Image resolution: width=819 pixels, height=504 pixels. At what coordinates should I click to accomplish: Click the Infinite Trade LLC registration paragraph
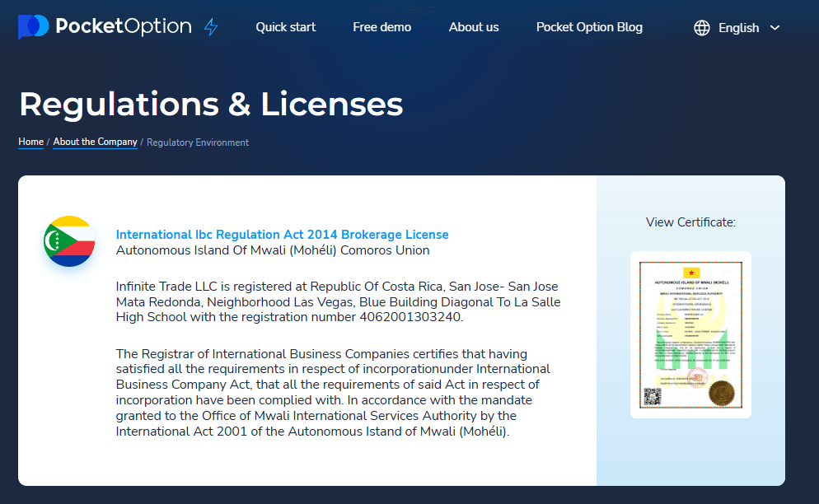coord(338,302)
